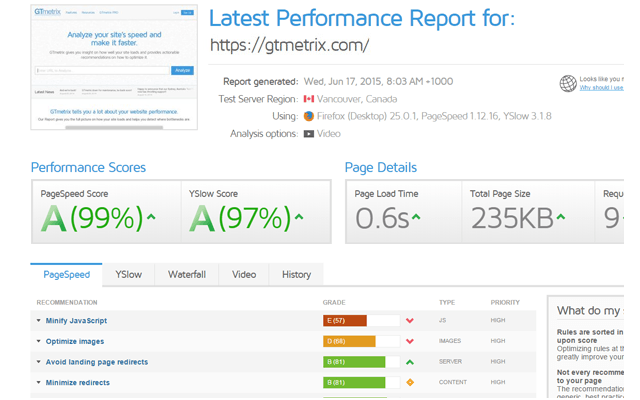Click the CONTENT type cell
640x400 pixels.
tap(453, 382)
